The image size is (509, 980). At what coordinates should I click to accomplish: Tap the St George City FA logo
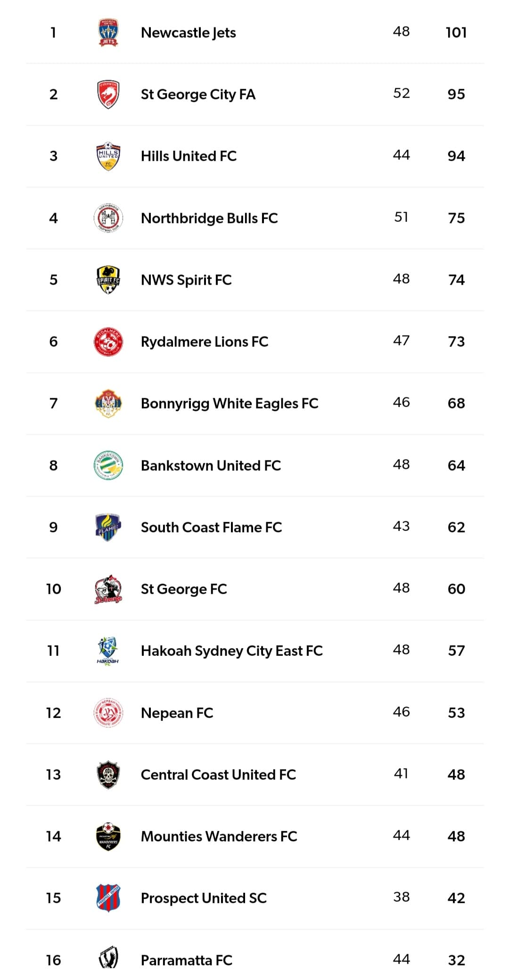[108, 94]
